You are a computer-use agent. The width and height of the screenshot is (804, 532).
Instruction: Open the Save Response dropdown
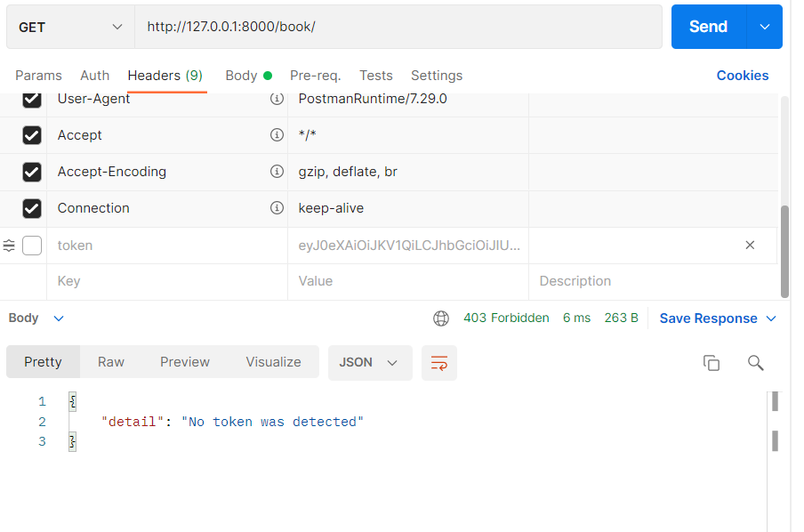718,318
